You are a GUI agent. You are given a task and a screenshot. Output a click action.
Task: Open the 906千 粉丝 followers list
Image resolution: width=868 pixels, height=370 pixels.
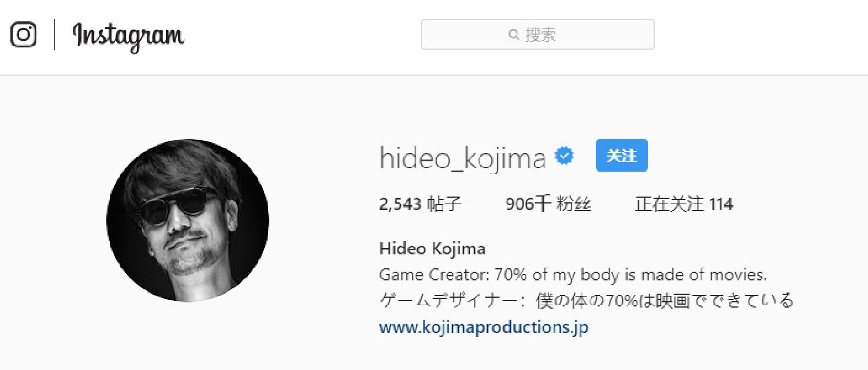[x=548, y=204]
